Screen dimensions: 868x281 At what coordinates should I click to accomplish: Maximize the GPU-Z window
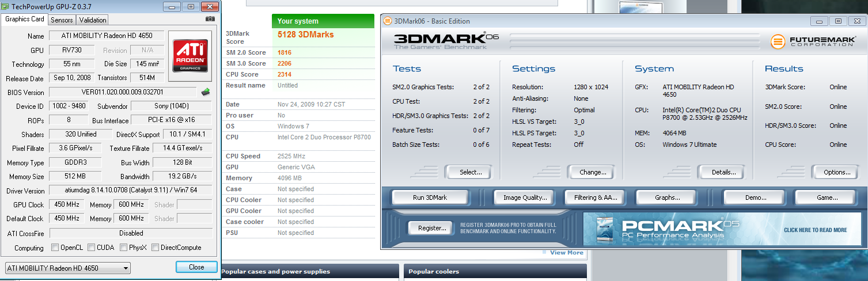click(189, 7)
